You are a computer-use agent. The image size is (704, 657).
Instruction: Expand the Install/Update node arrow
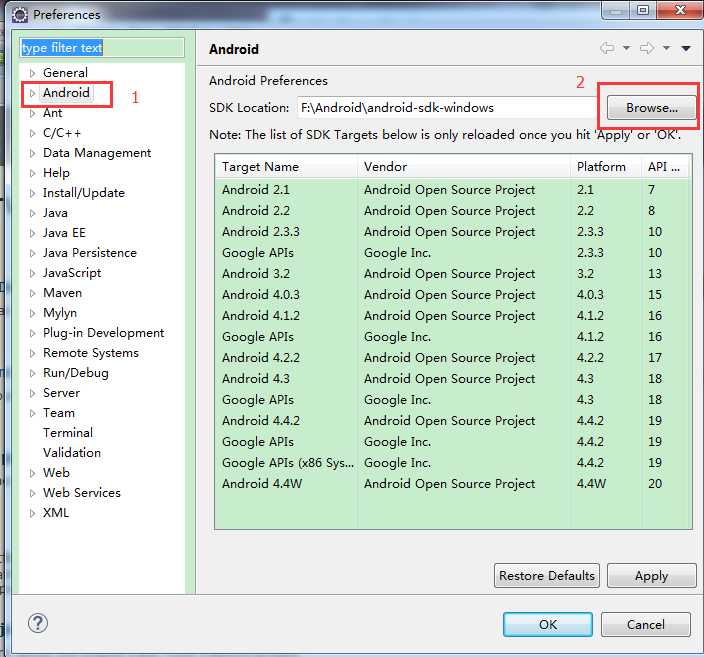(x=32, y=193)
